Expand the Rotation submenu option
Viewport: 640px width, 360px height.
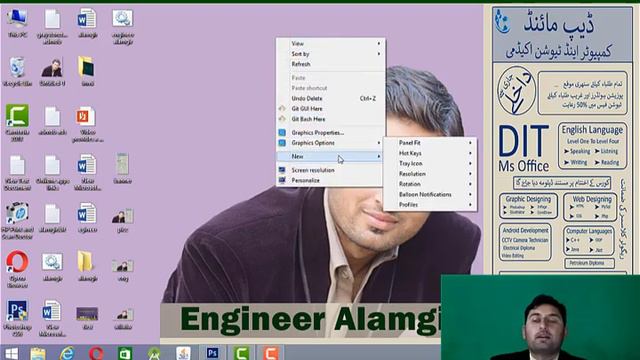430,184
